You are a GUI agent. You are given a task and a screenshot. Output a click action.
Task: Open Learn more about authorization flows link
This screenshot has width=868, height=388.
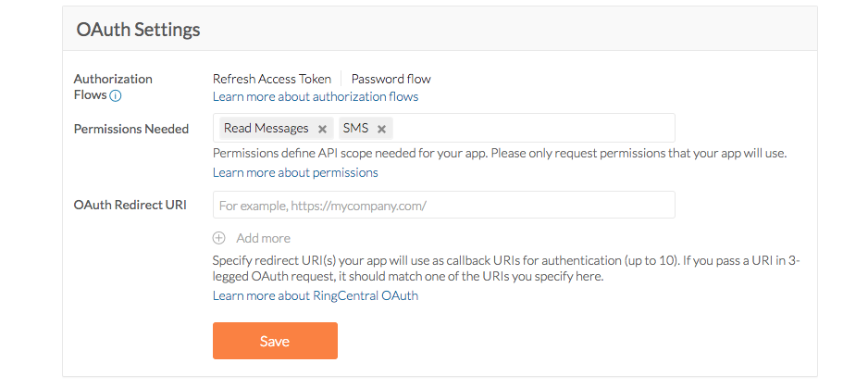(x=316, y=96)
